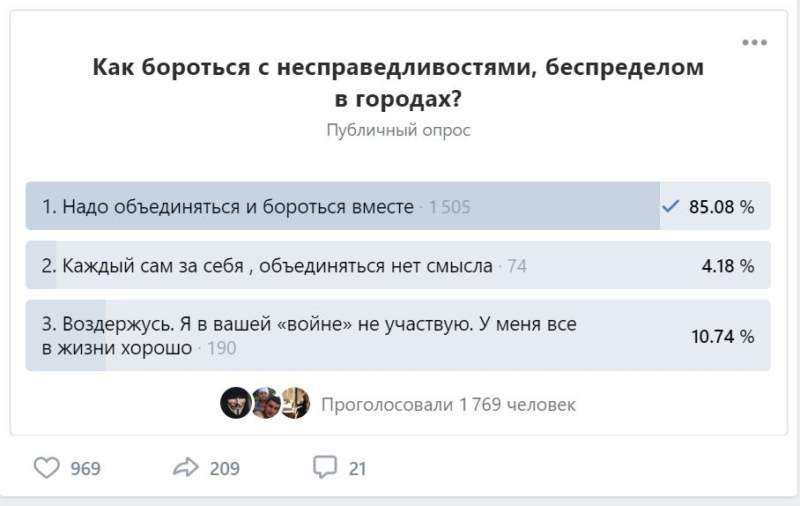Click the third voter avatar
The height and width of the screenshot is (506, 800).
pos(295,404)
